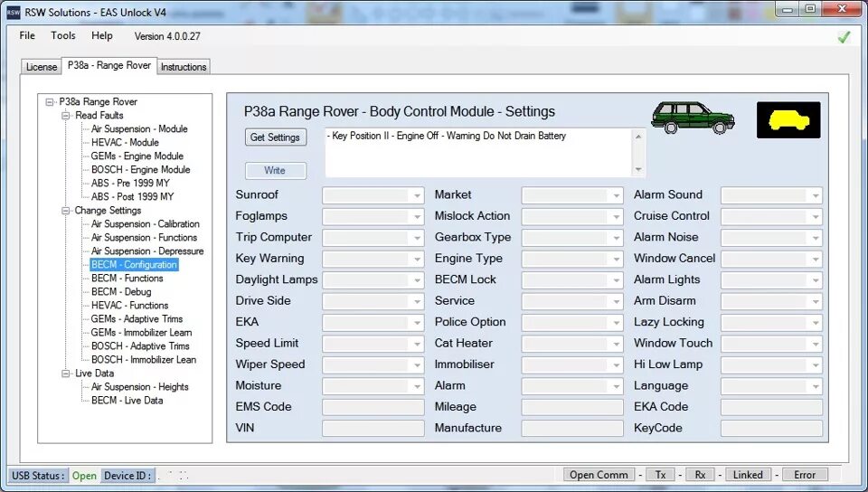Select ABS - Pre 1999 MY item
This screenshot has height=492, width=868.
click(130, 184)
